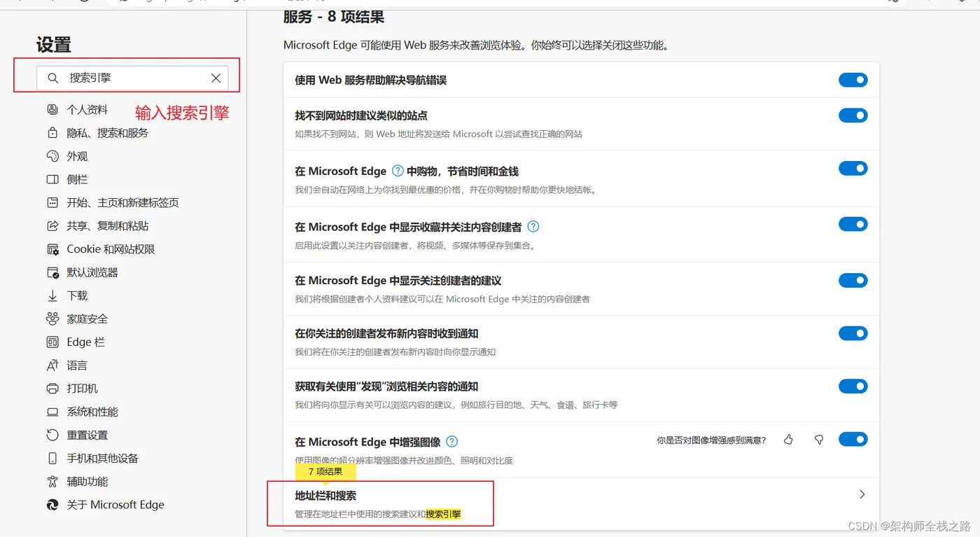Click the magnifier icon in settings search box
The width and height of the screenshot is (980, 537).
point(53,78)
